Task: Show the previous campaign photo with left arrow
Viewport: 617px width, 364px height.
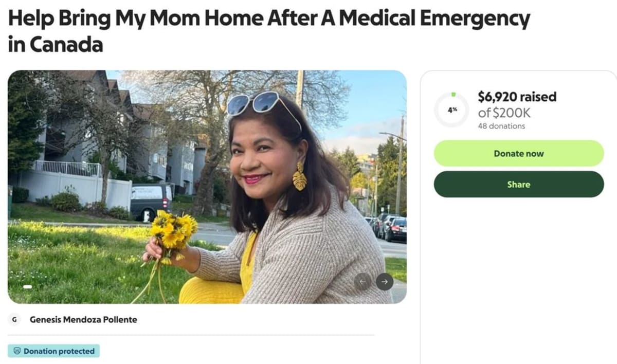Action: pyautogui.click(x=362, y=282)
